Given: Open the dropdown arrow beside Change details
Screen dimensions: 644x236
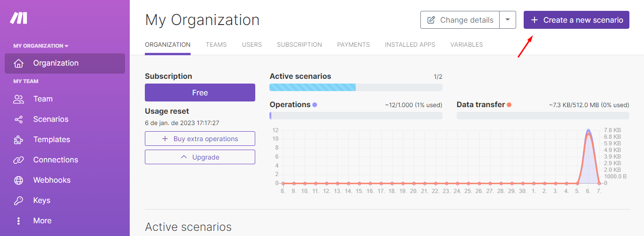Looking at the screenshot, I should point(508,20).
